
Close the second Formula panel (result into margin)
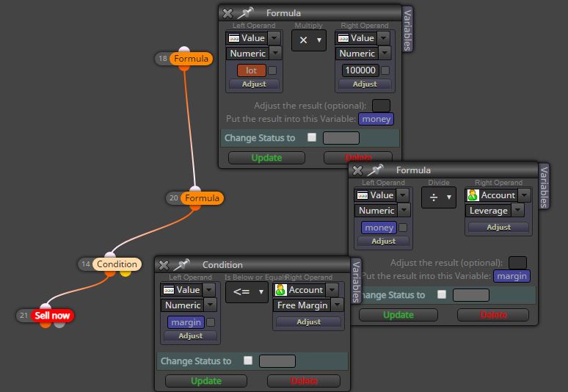coord(357,170)
